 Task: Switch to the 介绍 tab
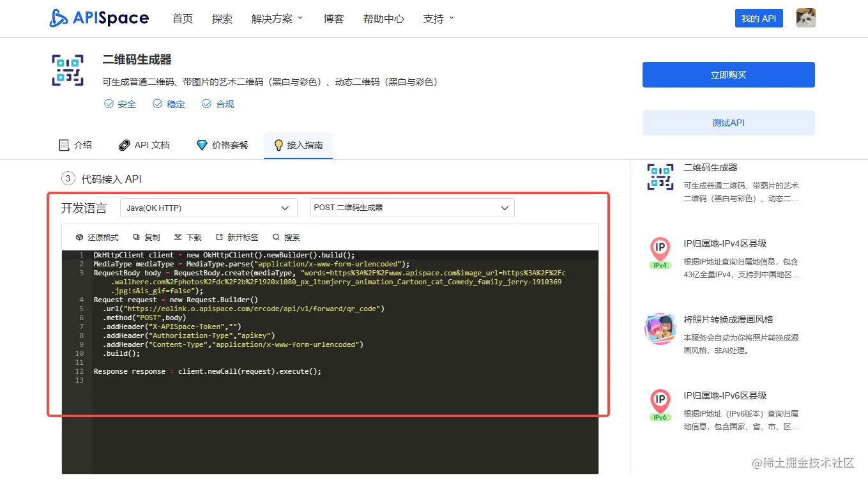click(x=75, y=145)
